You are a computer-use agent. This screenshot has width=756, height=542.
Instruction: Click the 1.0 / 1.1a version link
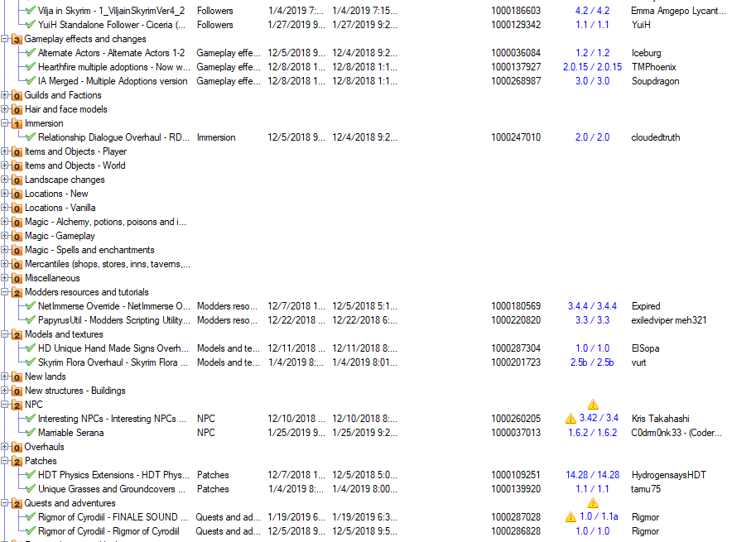(x=599, y=516)
